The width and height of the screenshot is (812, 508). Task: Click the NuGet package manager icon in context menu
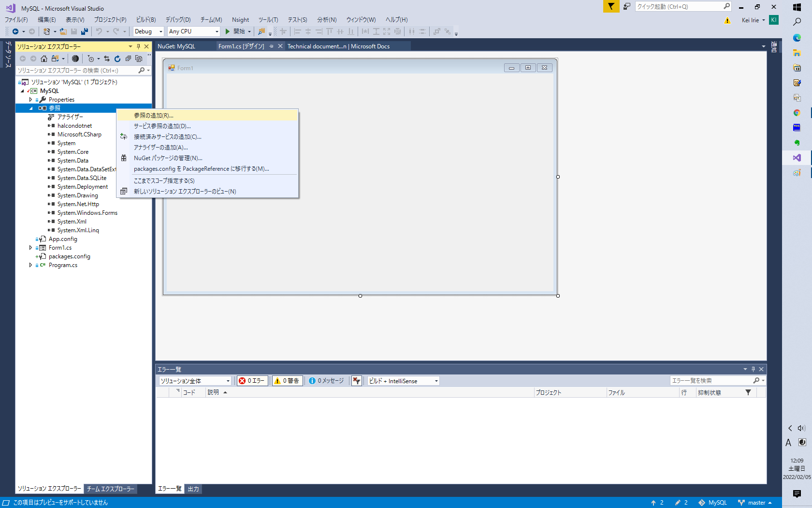[124, 158]
